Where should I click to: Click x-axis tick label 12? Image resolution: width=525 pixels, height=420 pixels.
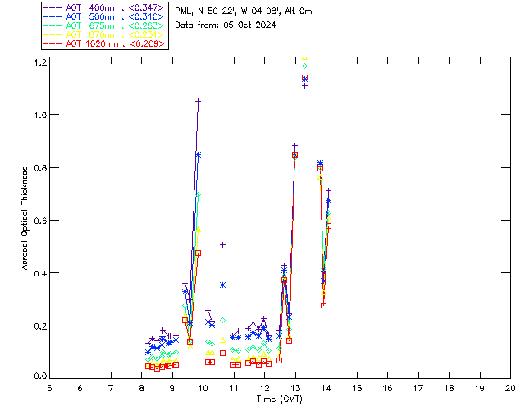coord(264,388)
